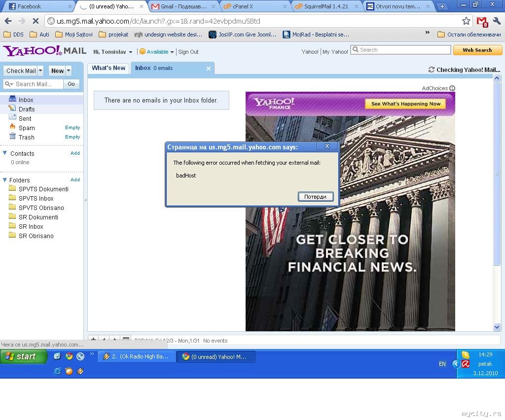
Task: Click the browser address bar URL
Action: pyautogui.click(x=158, y=21)
